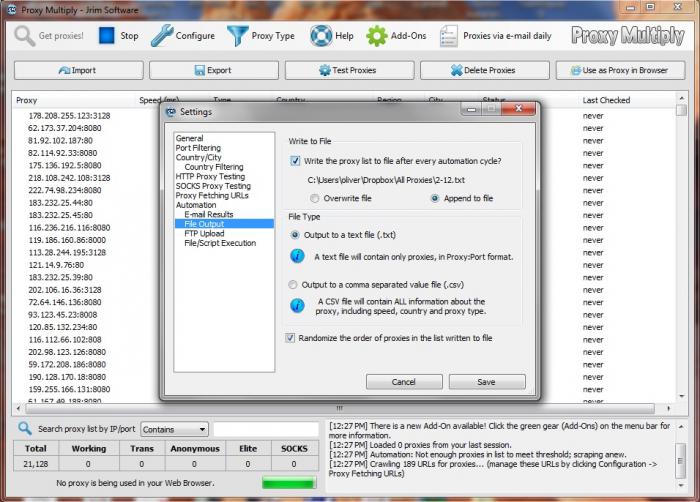Click the X icon on Delete Proxies
Screen dimensions: 700x502
pyautogui.click(x=456, y=70)
